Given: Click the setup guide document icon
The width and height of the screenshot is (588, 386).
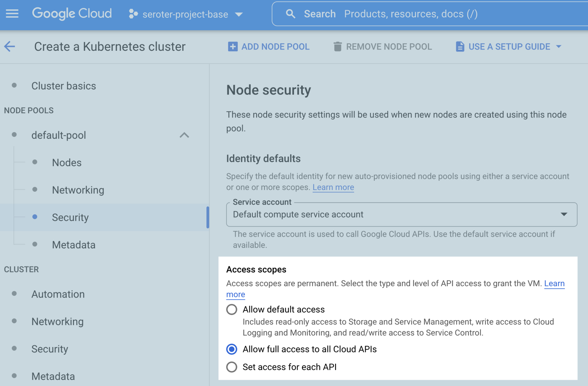Looking at the screenshot, I should [460, 47].
